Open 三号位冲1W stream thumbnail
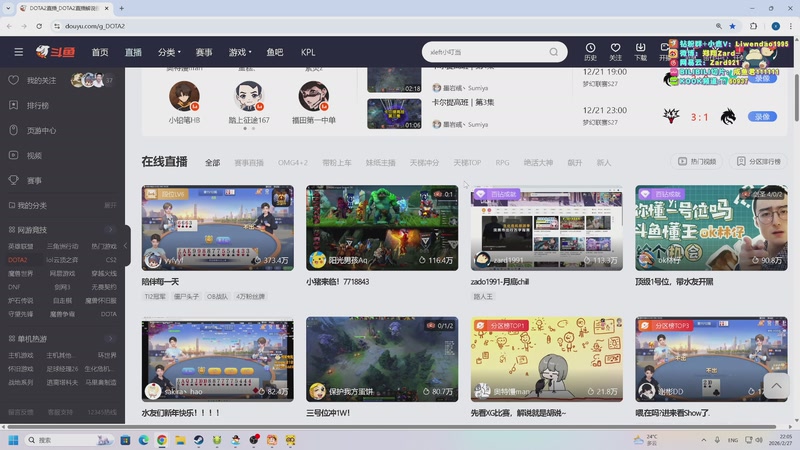 [382, 359]
